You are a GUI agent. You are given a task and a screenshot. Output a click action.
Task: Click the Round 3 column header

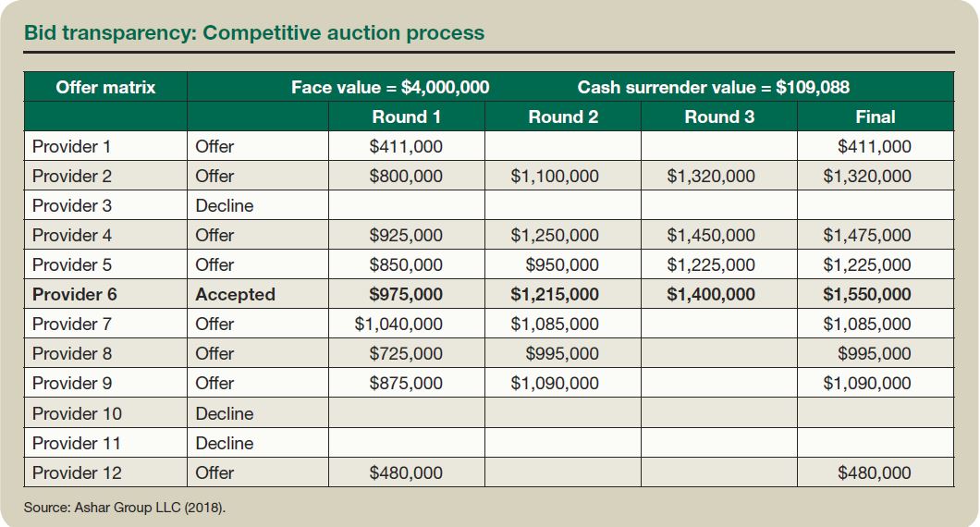[719, 116]
